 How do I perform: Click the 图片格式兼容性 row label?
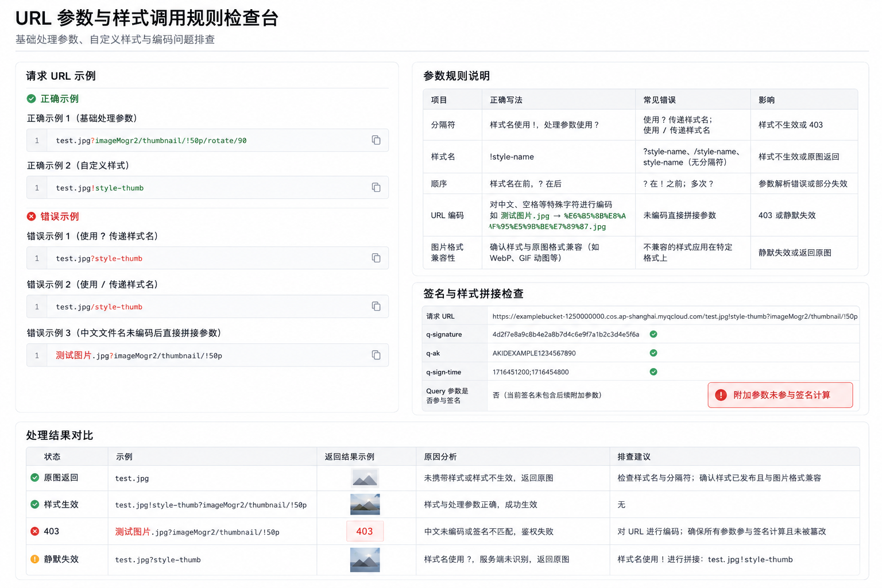pos(447,253)
